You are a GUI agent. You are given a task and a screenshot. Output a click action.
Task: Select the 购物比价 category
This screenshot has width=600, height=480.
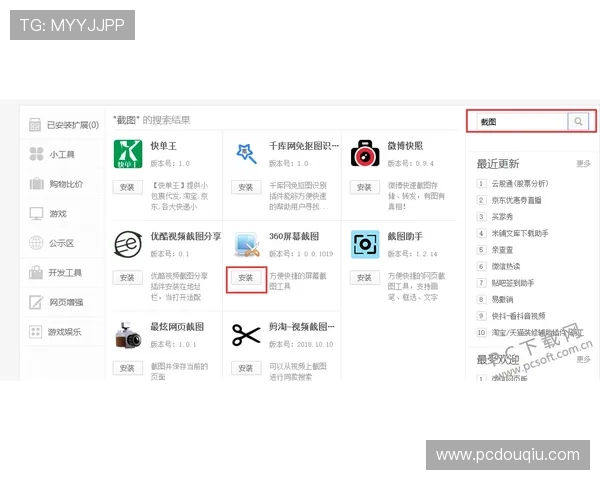tap(66, 184)
